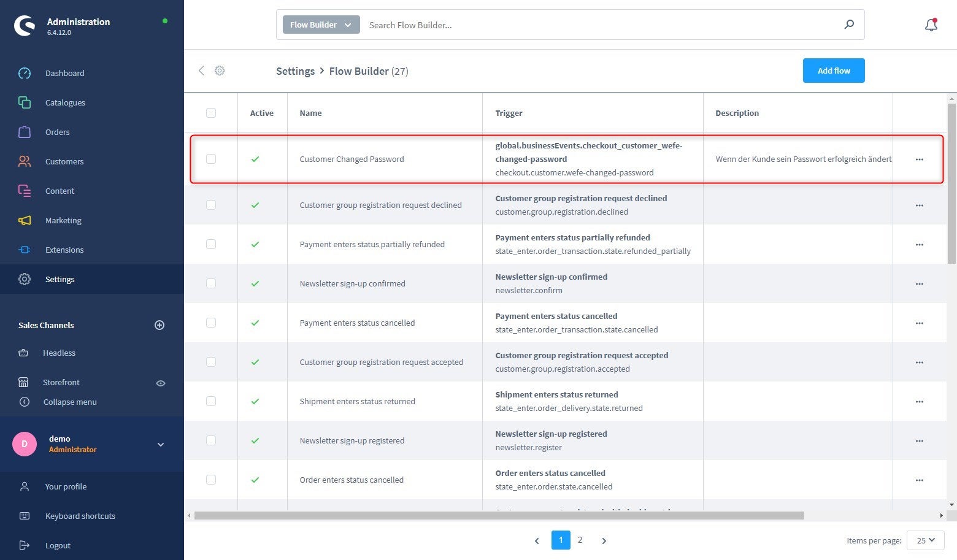Open actions for Customer group registration request accepted
Screen dimensions: 957x560
click(919, 362)
